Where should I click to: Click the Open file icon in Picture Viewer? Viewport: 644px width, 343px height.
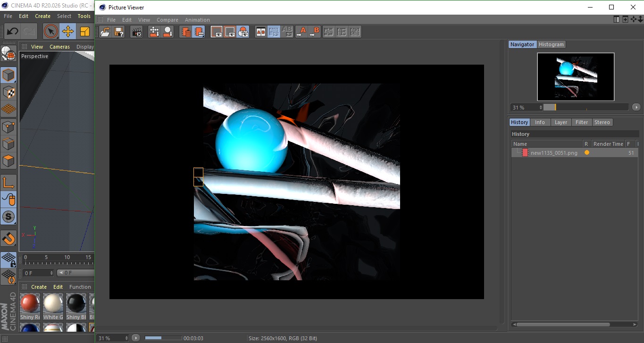[x=106, y=32]
